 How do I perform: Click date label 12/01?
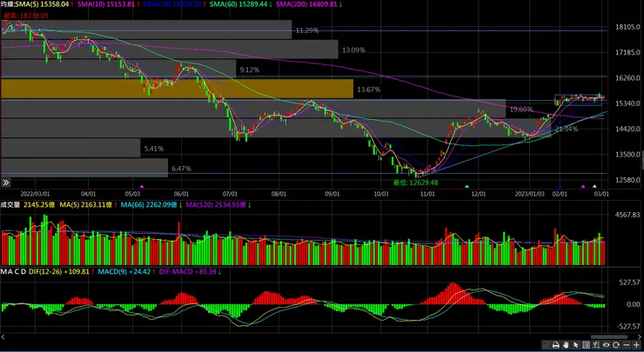[479, 194]
